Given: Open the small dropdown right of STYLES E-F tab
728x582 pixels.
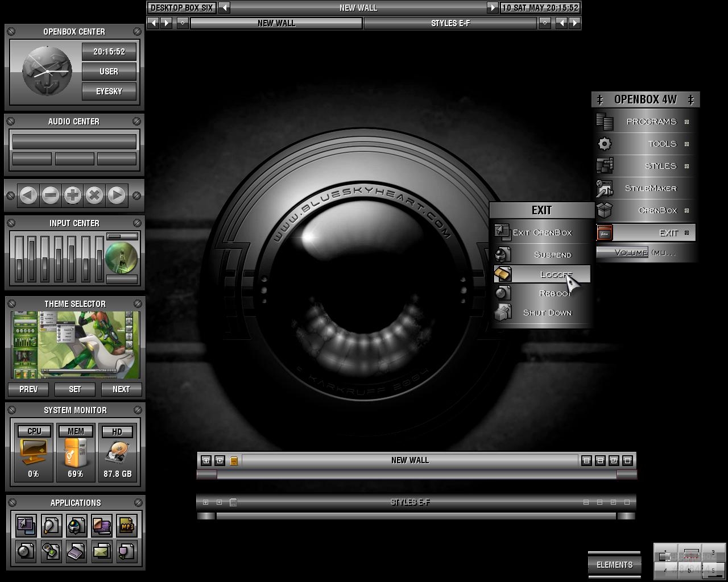Looking at the screenshot, I should tap(545, 23).
